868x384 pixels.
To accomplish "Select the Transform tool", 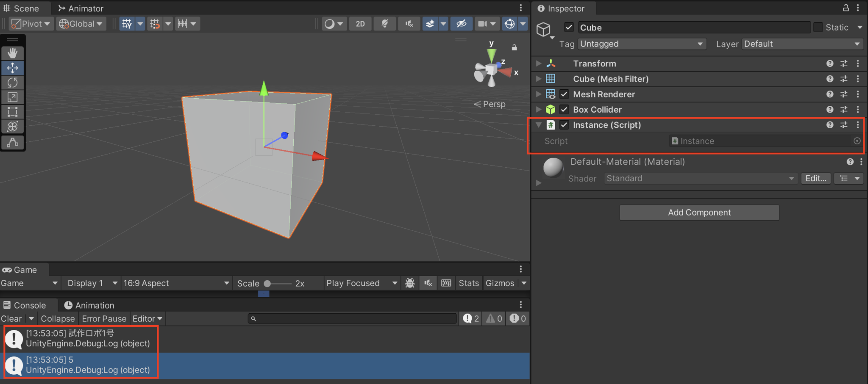I will tap(13, 126).
